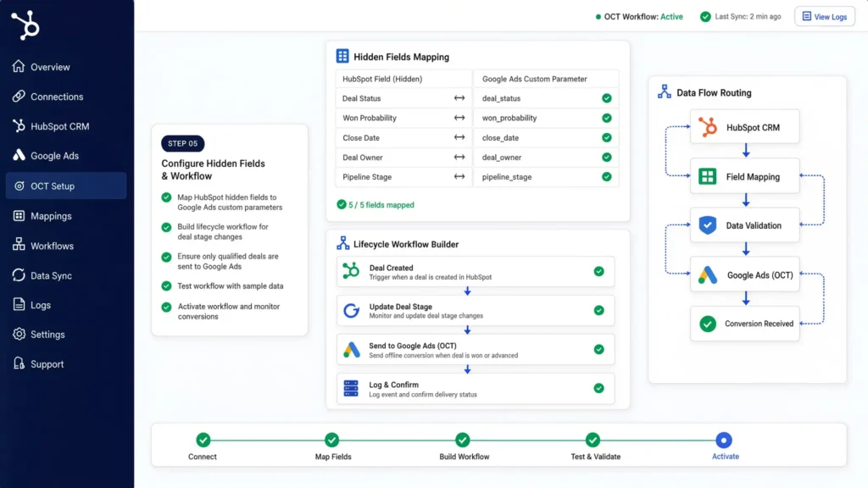This screenshot has width=868, height=488.
Task: Click the Deal Status bidirectional arrow
Action: point(459,98)
